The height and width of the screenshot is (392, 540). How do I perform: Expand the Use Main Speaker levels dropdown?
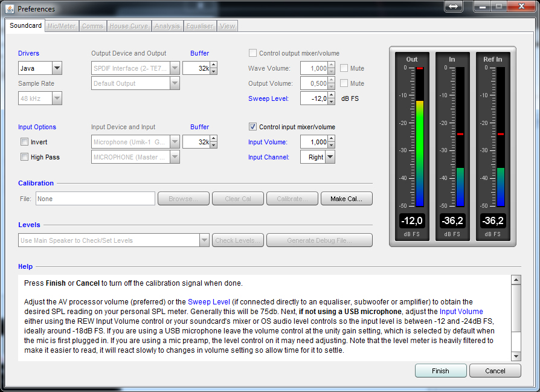pyautogui.click(x=204, y=240)
